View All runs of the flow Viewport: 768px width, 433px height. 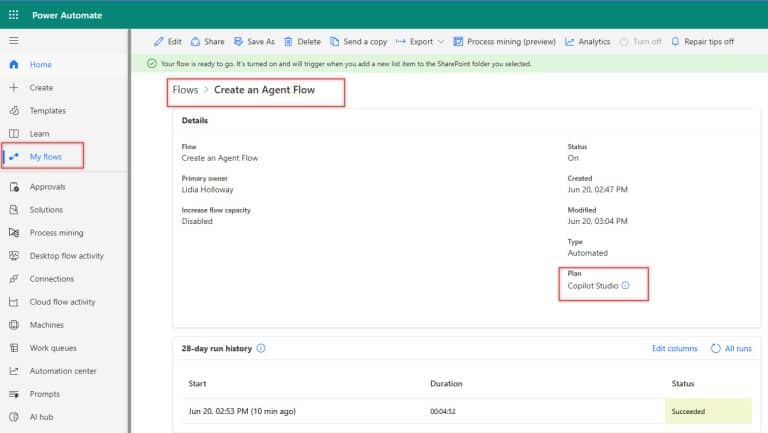click(x=730, y=348)
